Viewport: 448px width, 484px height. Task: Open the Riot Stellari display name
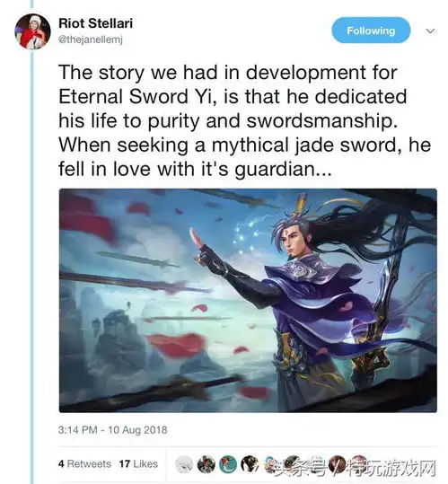click(96, 23)
